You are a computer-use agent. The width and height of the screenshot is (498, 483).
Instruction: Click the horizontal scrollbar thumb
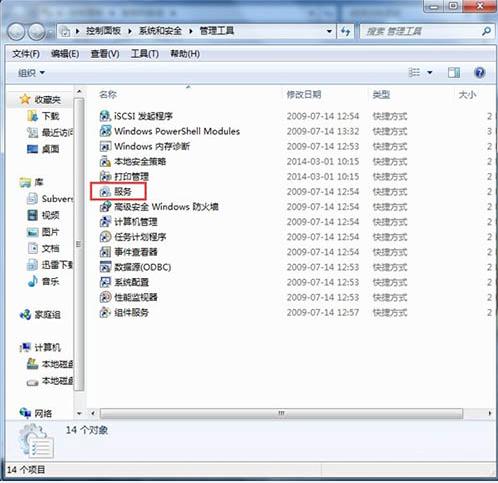pos(281,413)
